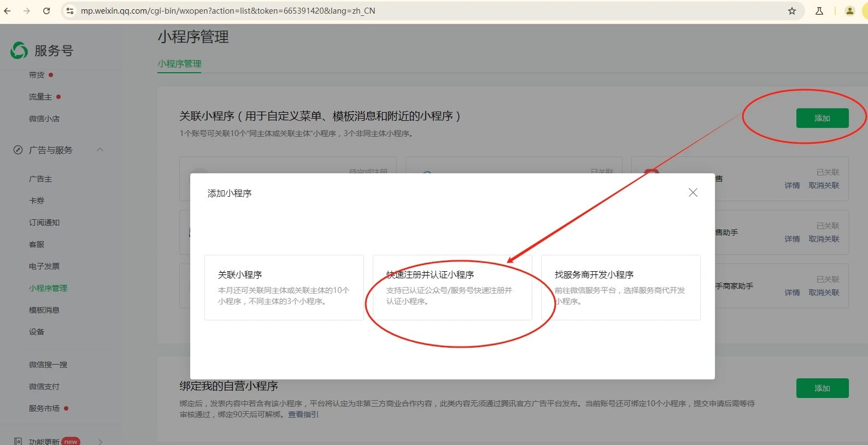Click the green 服务号 logo
The image size is (868, 445).
pyautogui.click(x=19, y=50)
